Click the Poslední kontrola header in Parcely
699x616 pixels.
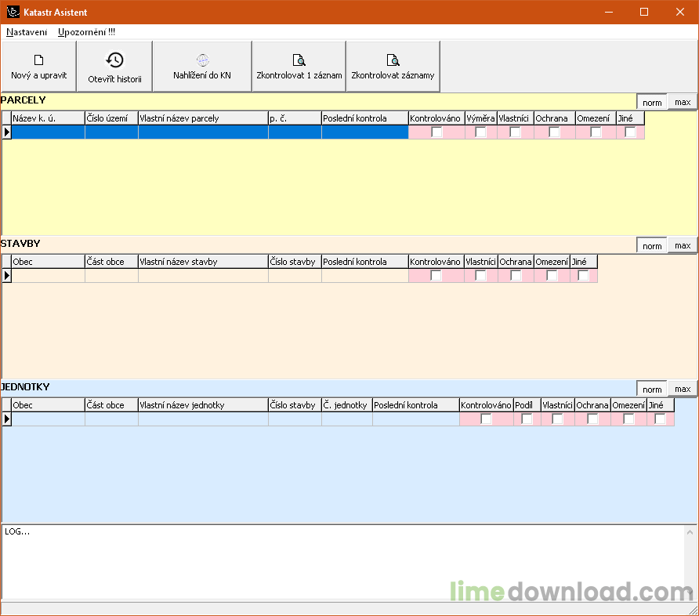coord(364,118)
